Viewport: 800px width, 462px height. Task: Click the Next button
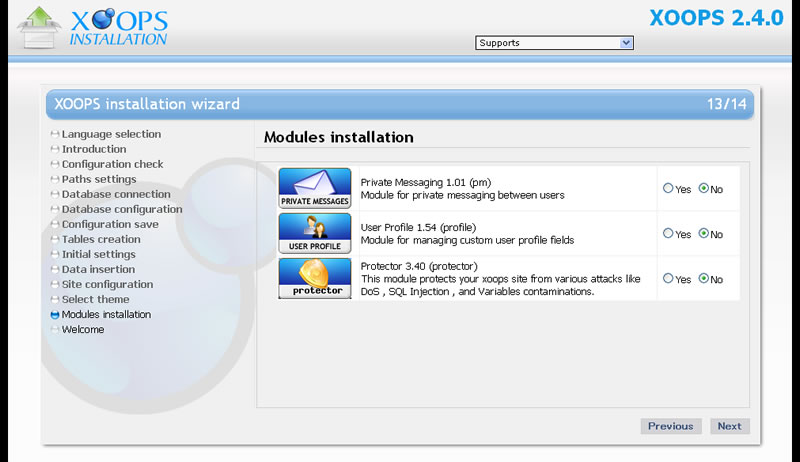click(730, 426)
